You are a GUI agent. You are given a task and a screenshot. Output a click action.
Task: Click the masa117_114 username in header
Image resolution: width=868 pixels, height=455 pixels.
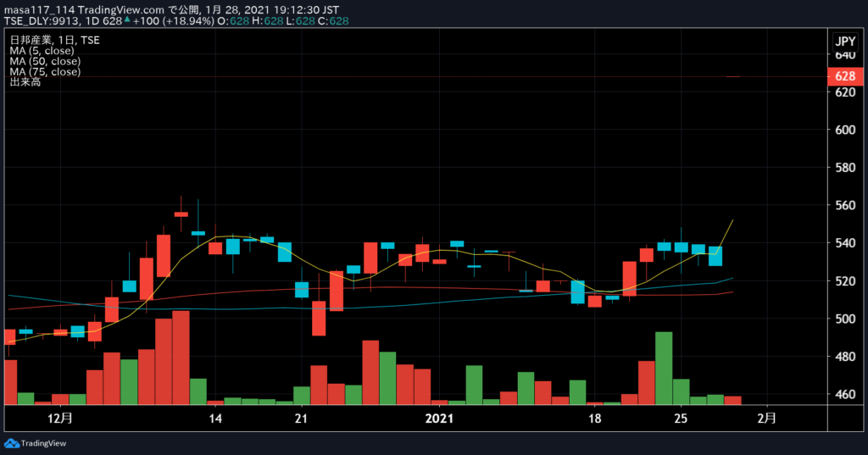pos(39,10)
